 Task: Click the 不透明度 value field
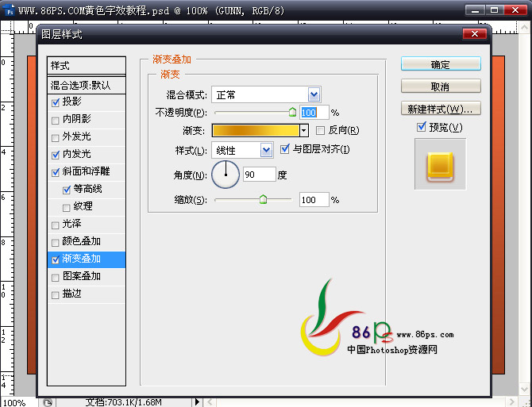314,113
